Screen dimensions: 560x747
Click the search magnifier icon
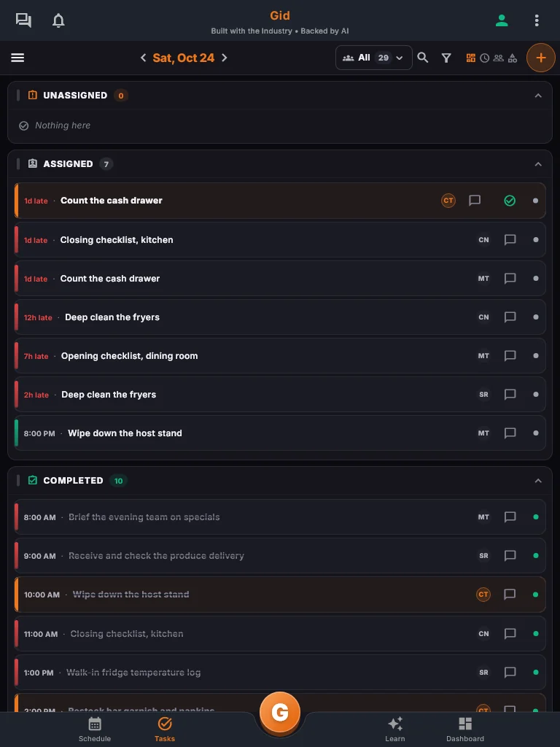pyautogui.click(x=422, y=58)
